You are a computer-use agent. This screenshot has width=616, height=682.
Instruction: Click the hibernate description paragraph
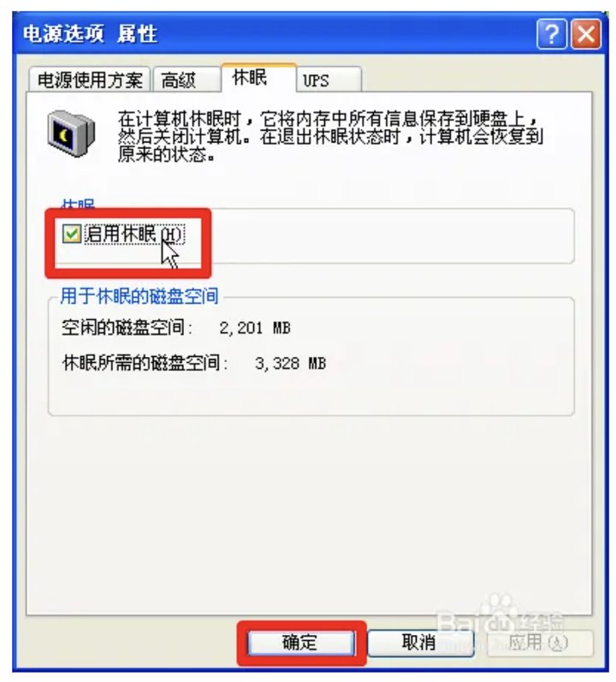click(330, 137)
